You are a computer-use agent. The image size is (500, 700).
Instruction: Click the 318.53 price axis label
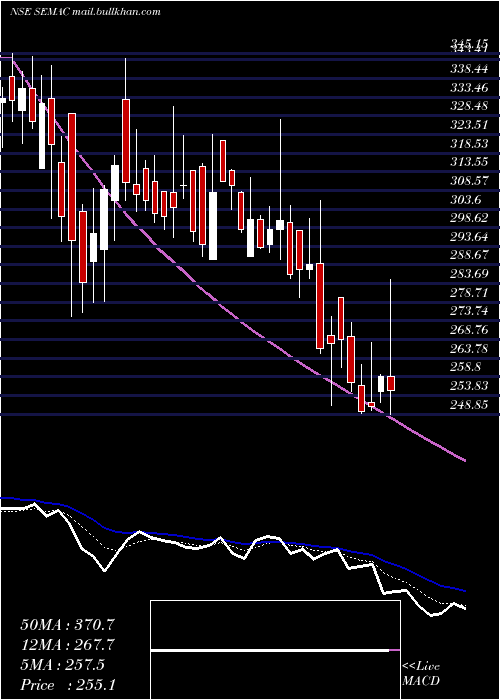pyautogui.click(x=469, y=143)
